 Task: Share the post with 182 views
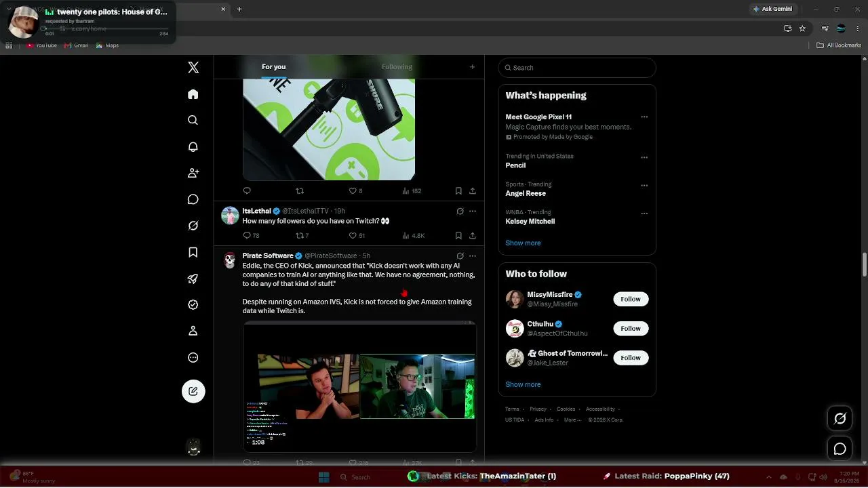pyautogui.click(x=473, y=191)
